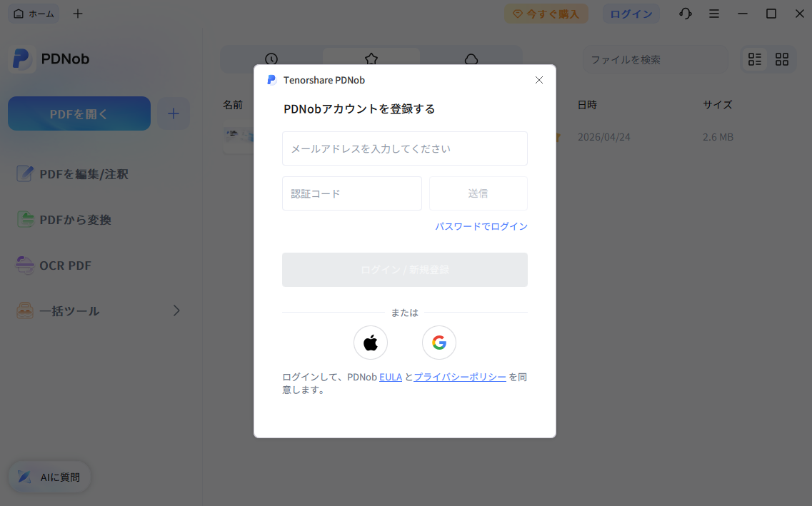
Task: Switch to the recent files clock tab
Action: (x=271, y=59)
